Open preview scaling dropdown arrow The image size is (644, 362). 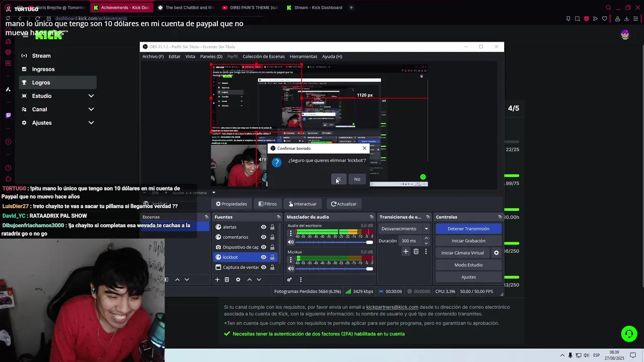(x=213, y=193)
